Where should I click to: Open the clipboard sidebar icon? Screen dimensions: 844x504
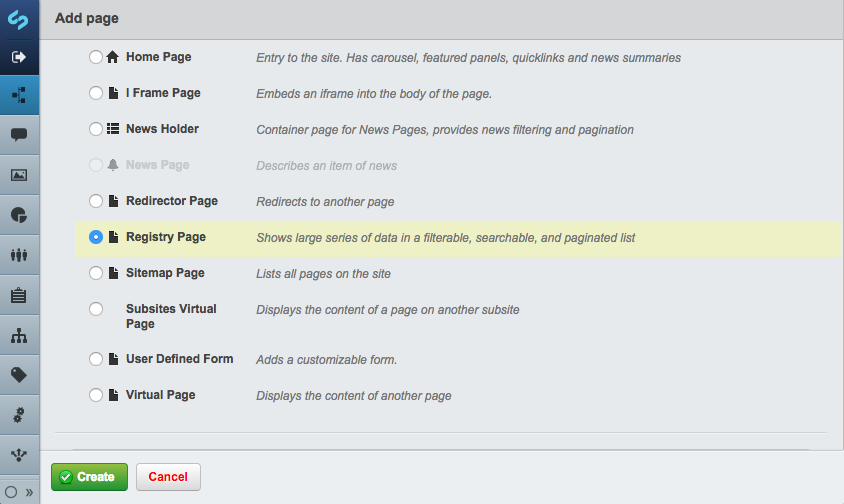[x=19, y=295]
